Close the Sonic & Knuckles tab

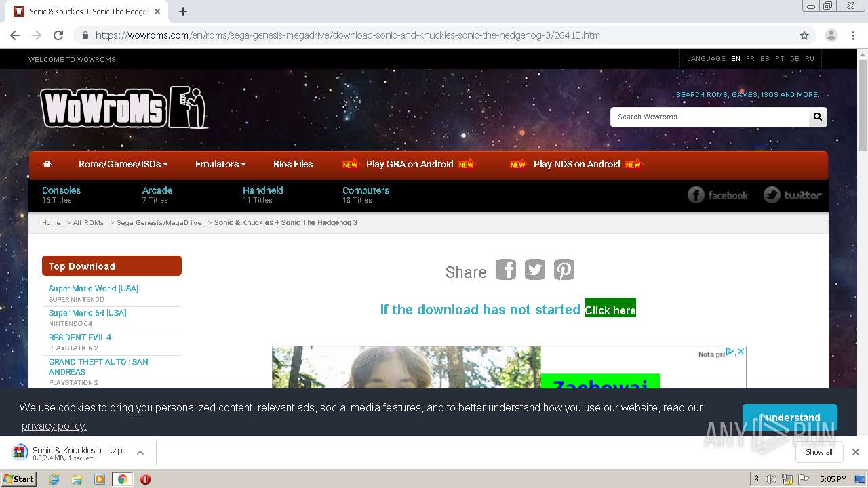(x=157, y=12)
